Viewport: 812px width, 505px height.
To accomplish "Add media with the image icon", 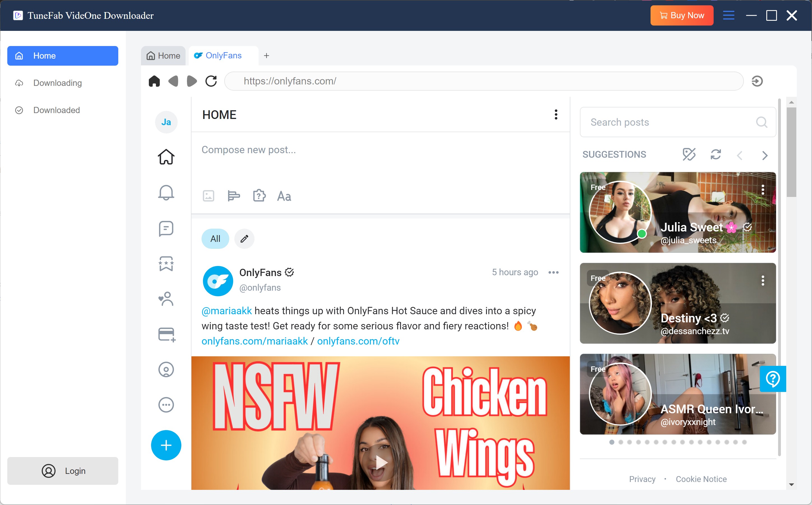I will click(209, 196).
